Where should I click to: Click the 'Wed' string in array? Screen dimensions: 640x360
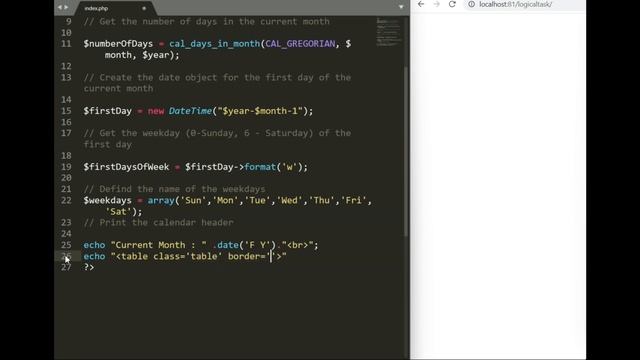(290, 200)
